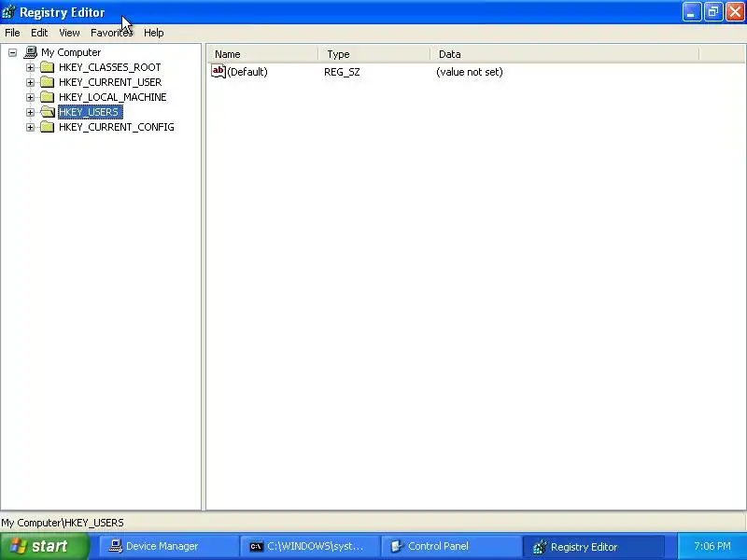
Task: Open the Help menu
Action: coord(153,33)
